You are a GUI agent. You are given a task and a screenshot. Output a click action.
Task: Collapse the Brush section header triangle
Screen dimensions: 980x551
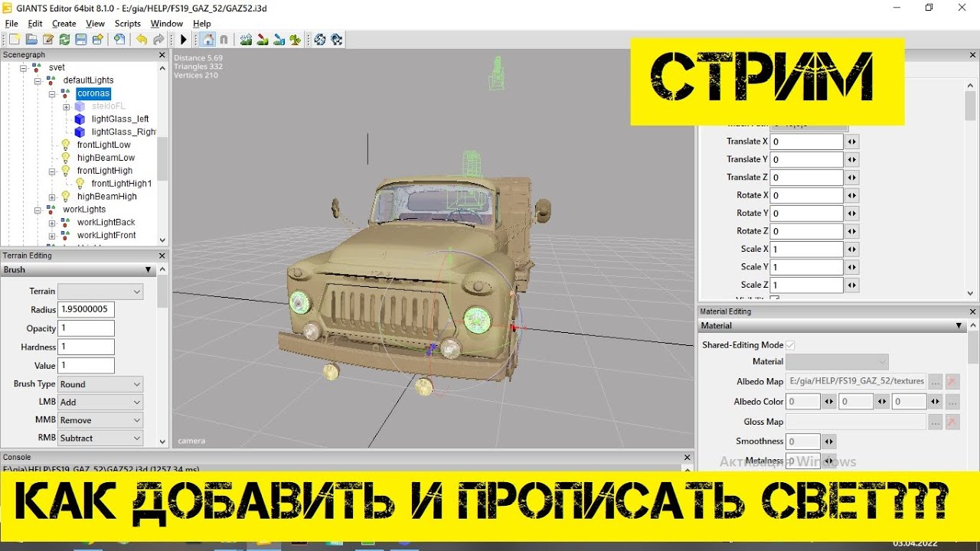coord(149,270)
